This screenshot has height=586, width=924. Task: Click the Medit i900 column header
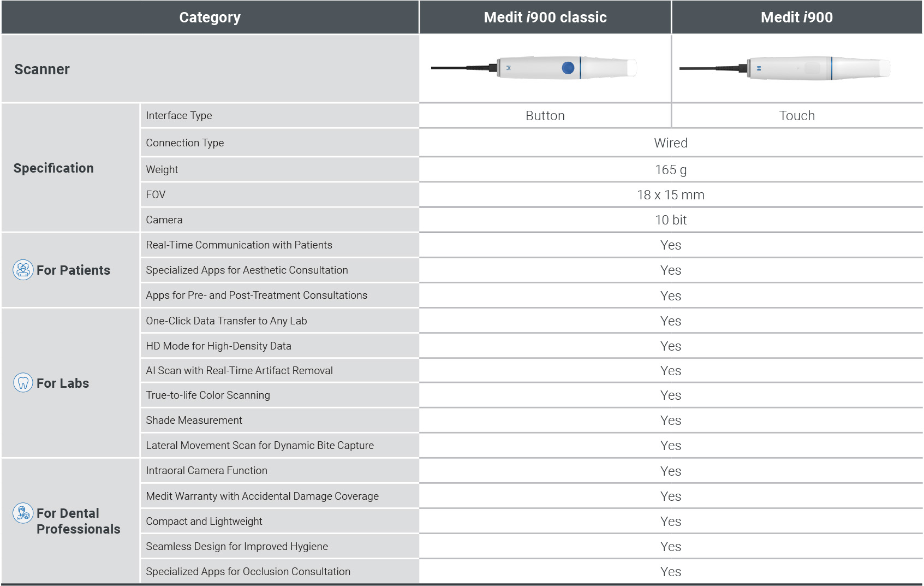796,17
